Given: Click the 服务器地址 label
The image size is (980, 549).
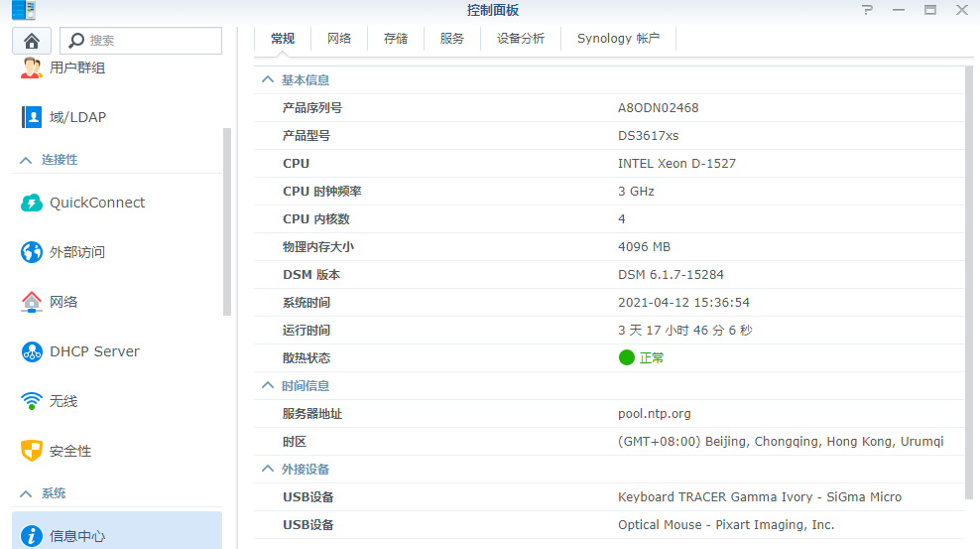Looking at the screenshot, I should [311, 414].
